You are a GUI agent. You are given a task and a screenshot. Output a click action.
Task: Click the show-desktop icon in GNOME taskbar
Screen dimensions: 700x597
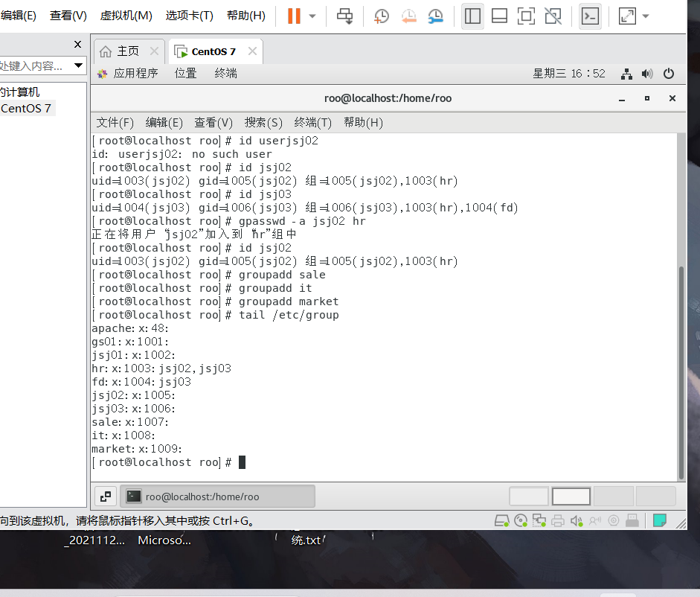(106, 497)
